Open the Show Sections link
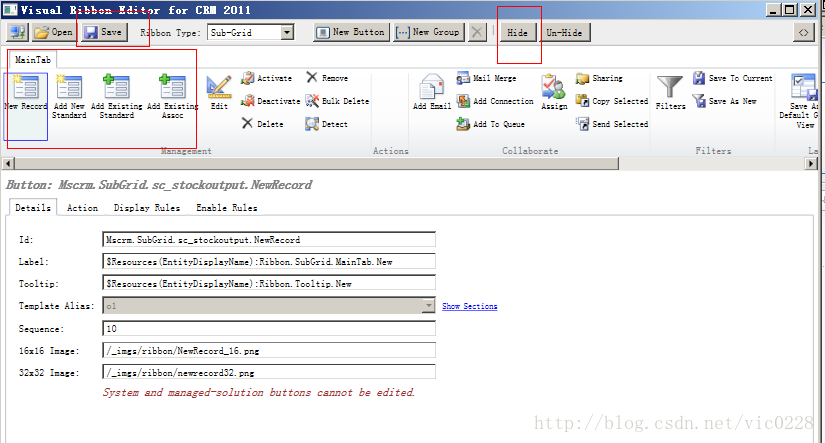This screenshot has width=825, height=443. 469,306
